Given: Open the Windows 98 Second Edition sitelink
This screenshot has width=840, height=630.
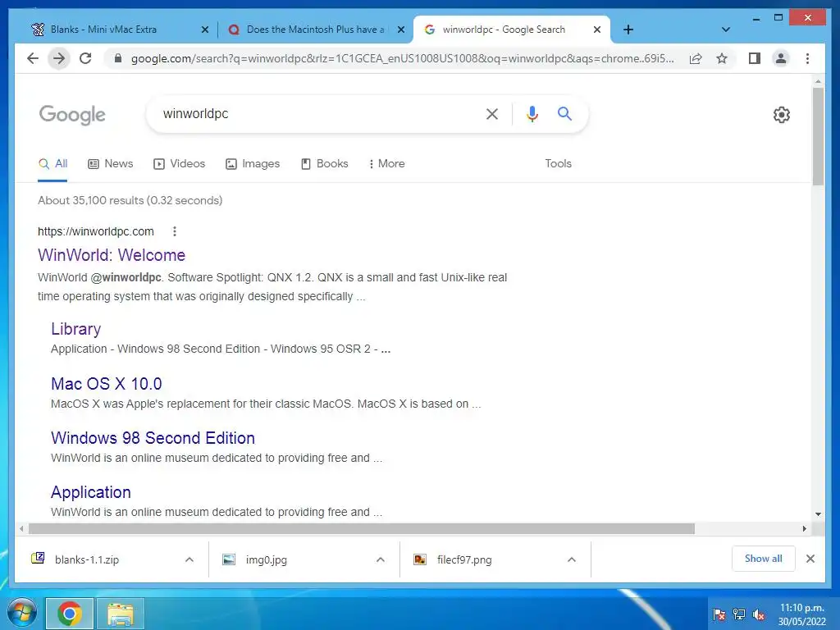Looking at the screenshot, I should click(x=153, y=438).
